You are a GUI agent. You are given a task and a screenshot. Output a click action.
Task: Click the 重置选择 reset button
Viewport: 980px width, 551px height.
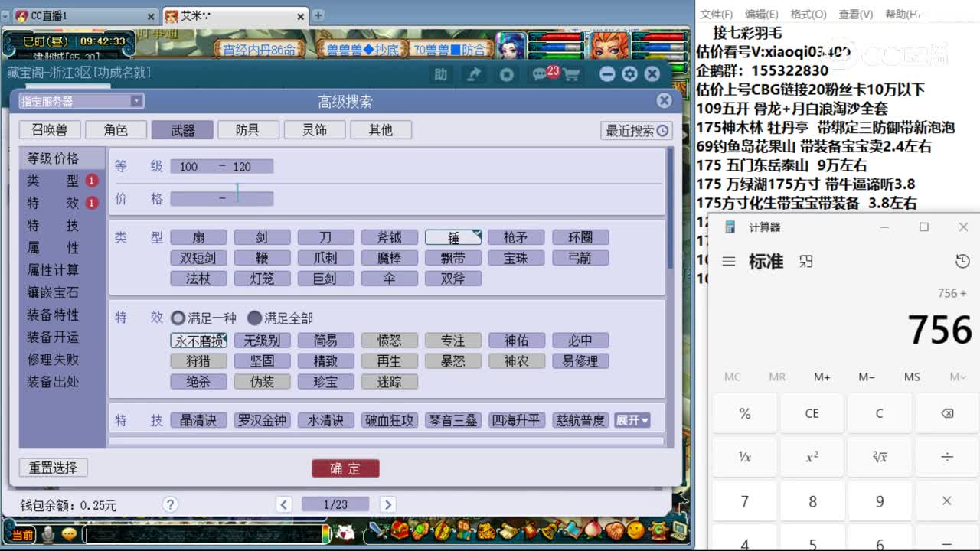pyautogui.click(x=53, y=468)
